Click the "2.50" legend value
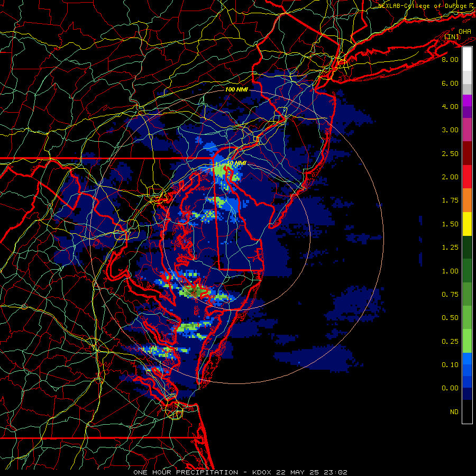 pyautogui.click(x=450, y=153)
